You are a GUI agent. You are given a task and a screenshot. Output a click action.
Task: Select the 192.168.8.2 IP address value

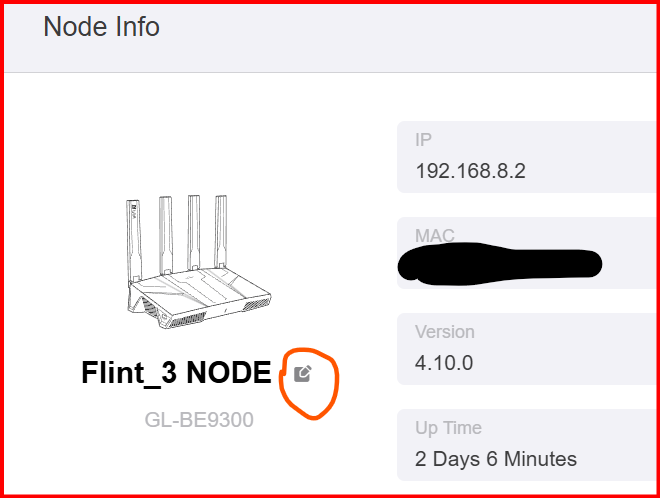pyautogui.click(x=470, y=171)
